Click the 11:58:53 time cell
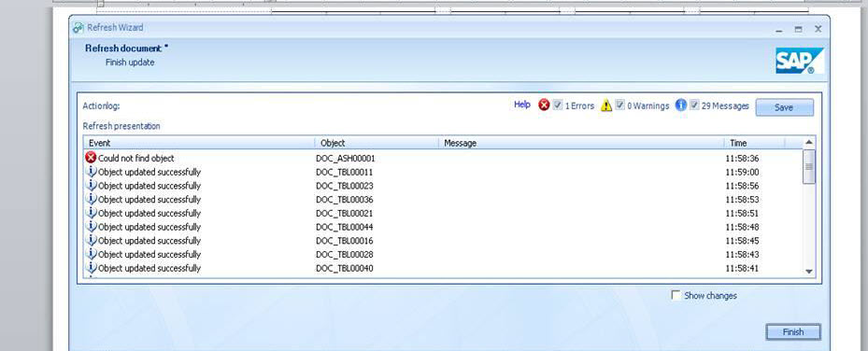This screenshot has height=351, width=868. pos(742,200)
